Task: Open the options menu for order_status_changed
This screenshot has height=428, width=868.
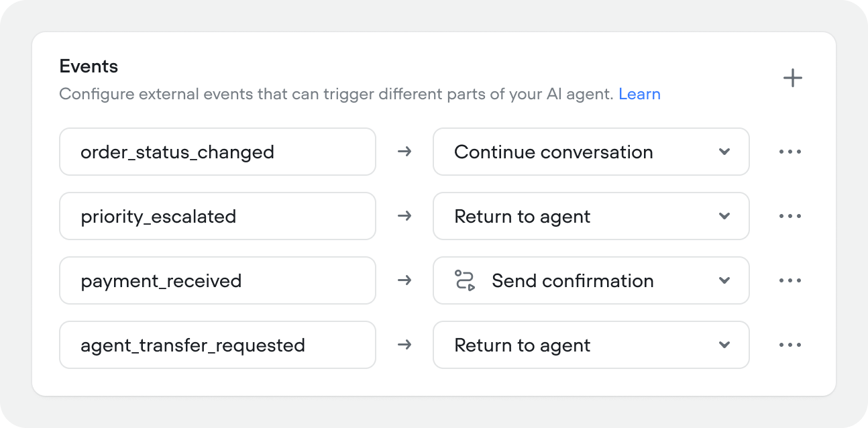Action: 790,152
